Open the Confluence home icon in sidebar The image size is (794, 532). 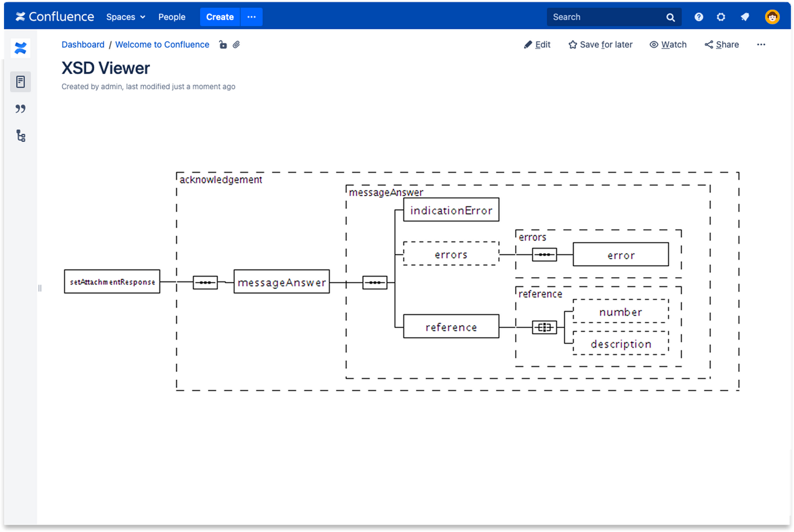[x=20, y=48]
